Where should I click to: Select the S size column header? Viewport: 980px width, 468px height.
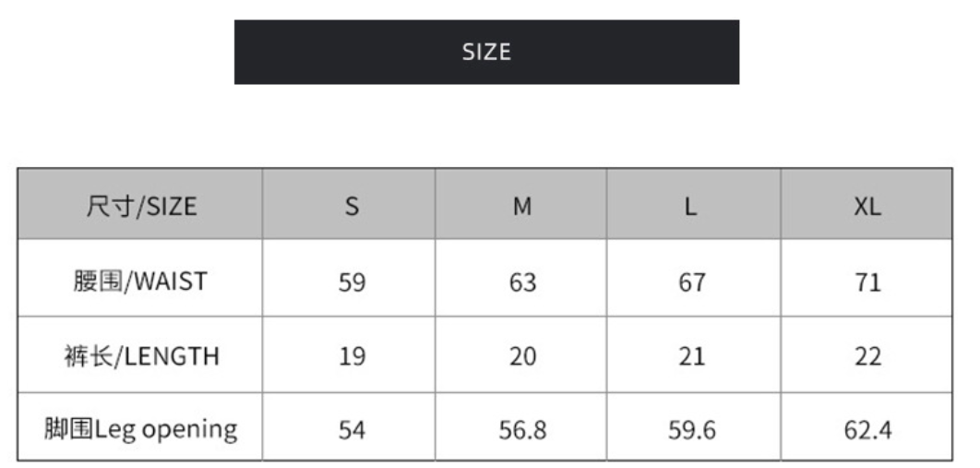350,204
